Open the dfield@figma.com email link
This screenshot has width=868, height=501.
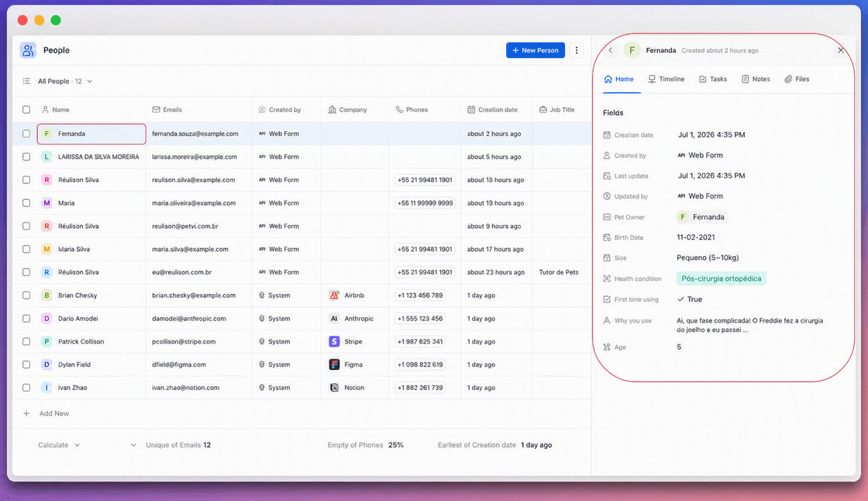point(179,365)
